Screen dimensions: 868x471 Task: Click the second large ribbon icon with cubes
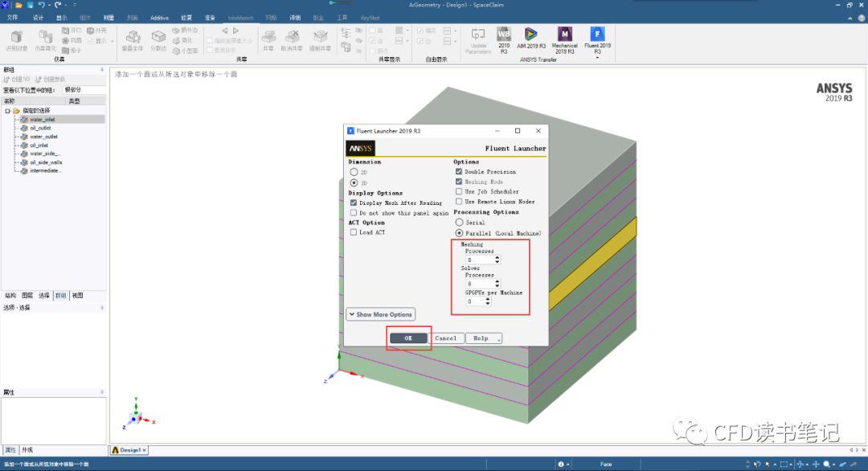[x=44, y=36]
